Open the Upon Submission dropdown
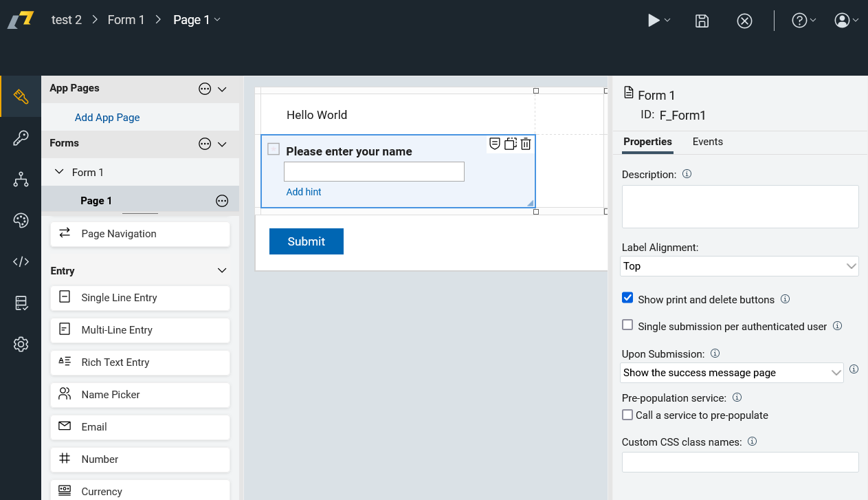868x500 pixels. tap(732, 373)
